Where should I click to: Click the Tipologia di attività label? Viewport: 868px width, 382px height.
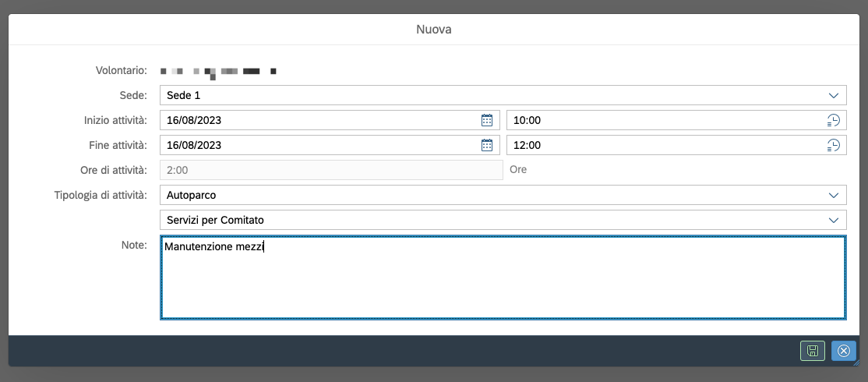pos(95,194)
